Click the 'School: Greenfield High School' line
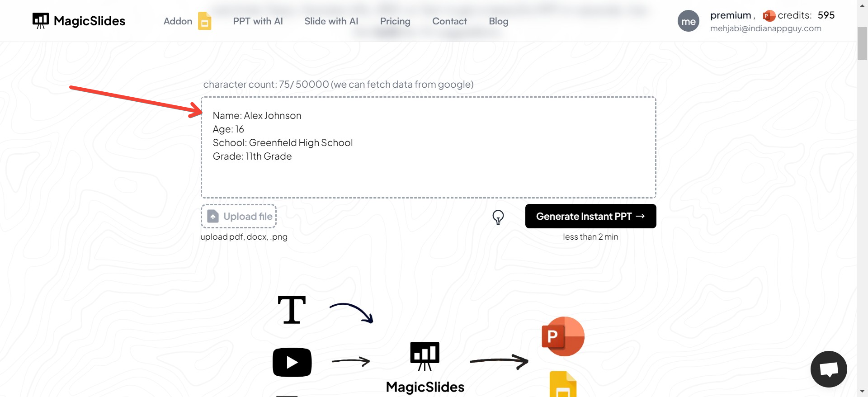The height and width of the screenshot is (397, 868). 283,143
